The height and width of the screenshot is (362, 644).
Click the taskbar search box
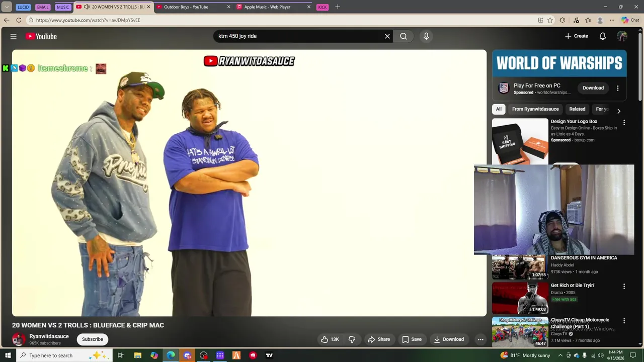65,355
